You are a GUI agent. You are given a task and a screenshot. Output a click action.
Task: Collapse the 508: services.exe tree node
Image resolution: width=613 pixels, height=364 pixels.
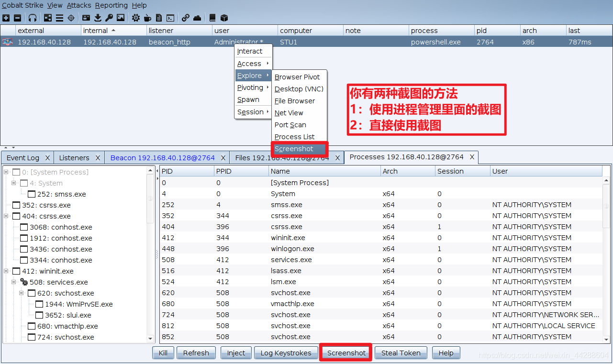(14, 282)
